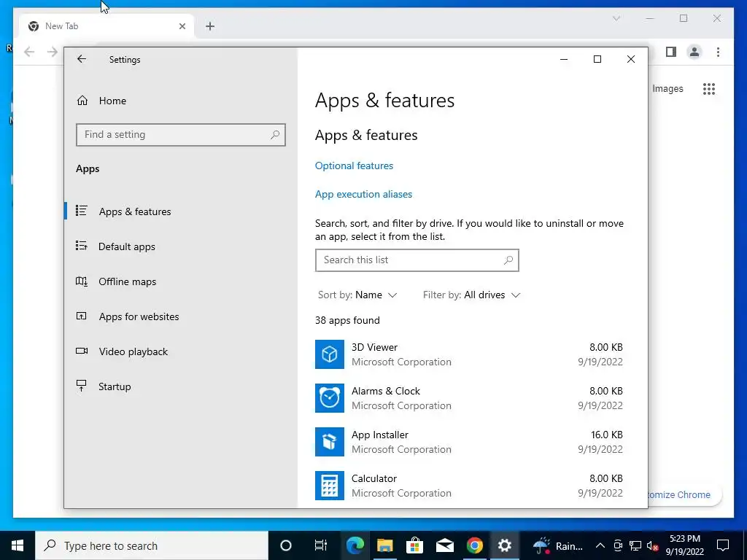747x560 pixels.
Task: Open a new Chrome tab
Action: pos(210,26)
